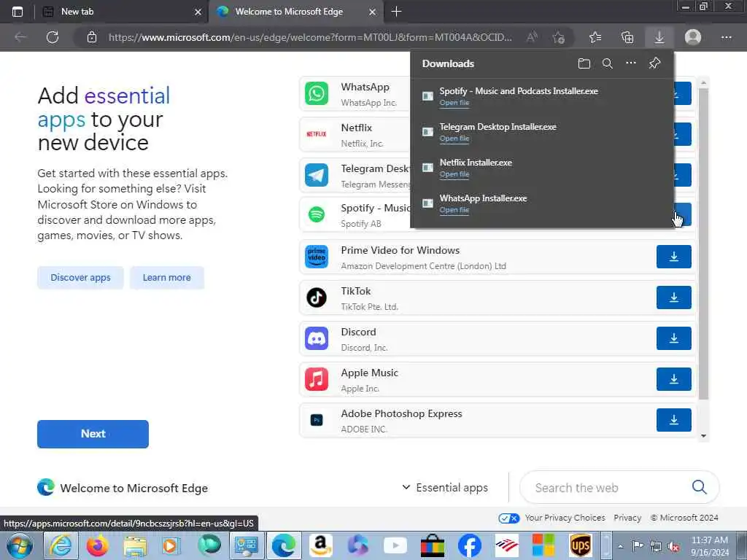747x560 pixels.
Task: Click the Netflix app logo
Action: pyautogui.click(x=317, y=134)
